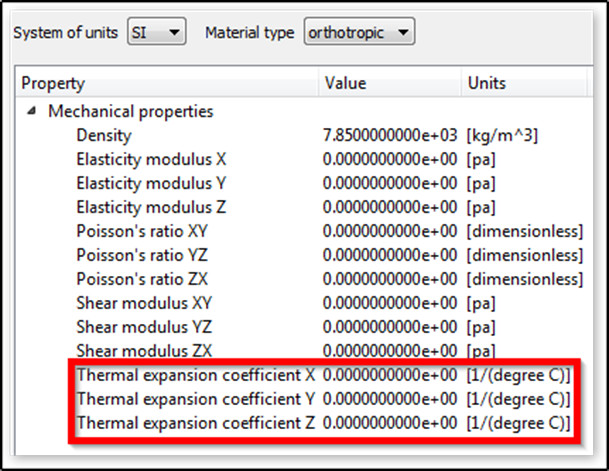This screenshot has height=471, width=609.
Task: Edit Poisson's ratio ZX value
Action: (x=391, y=279)
